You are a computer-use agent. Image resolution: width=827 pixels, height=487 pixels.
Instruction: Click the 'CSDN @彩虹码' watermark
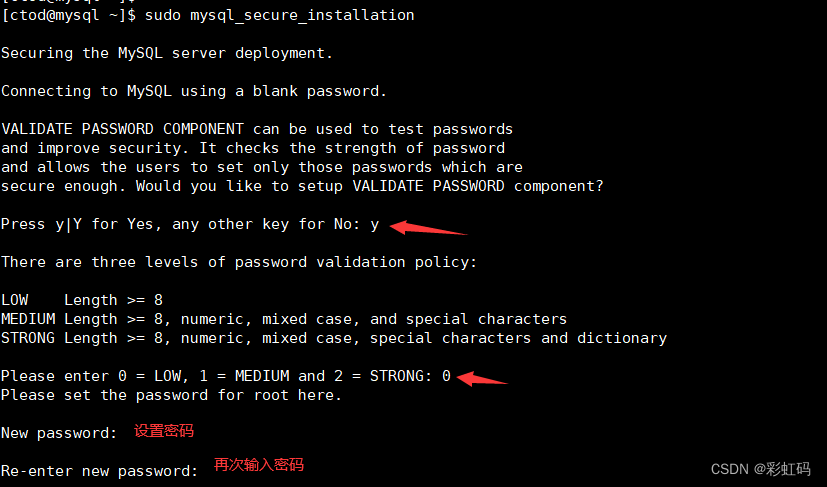click(760, 469)
